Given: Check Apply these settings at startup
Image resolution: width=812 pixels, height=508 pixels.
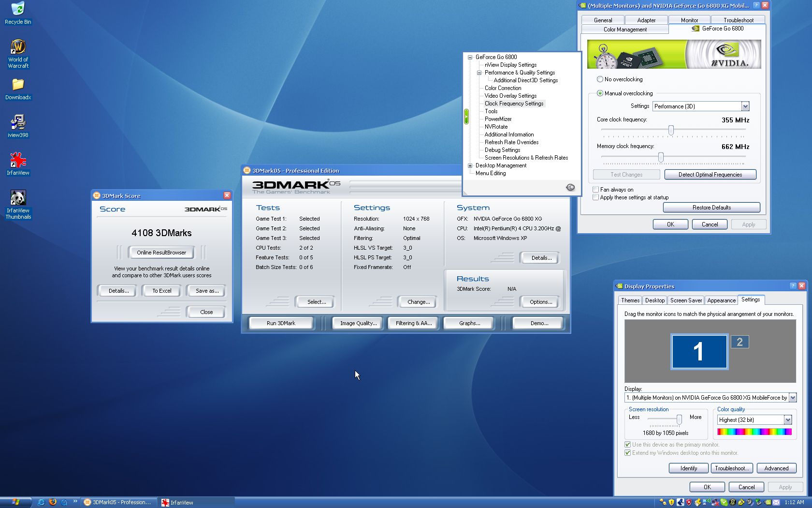Looking at the screenshot, I should (x=596, y=197).
